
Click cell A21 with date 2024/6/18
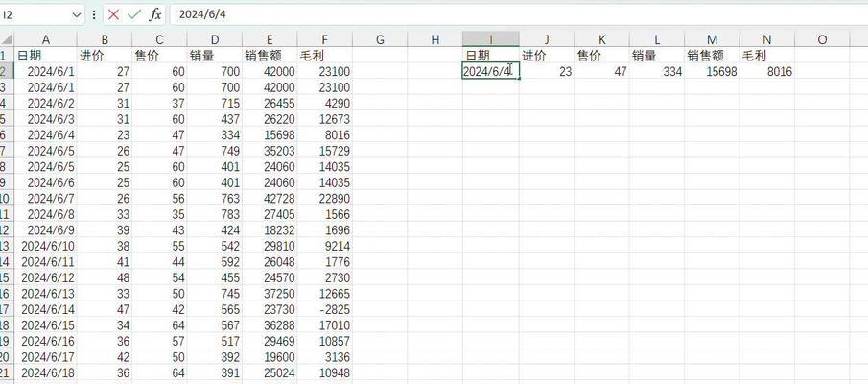45,372
